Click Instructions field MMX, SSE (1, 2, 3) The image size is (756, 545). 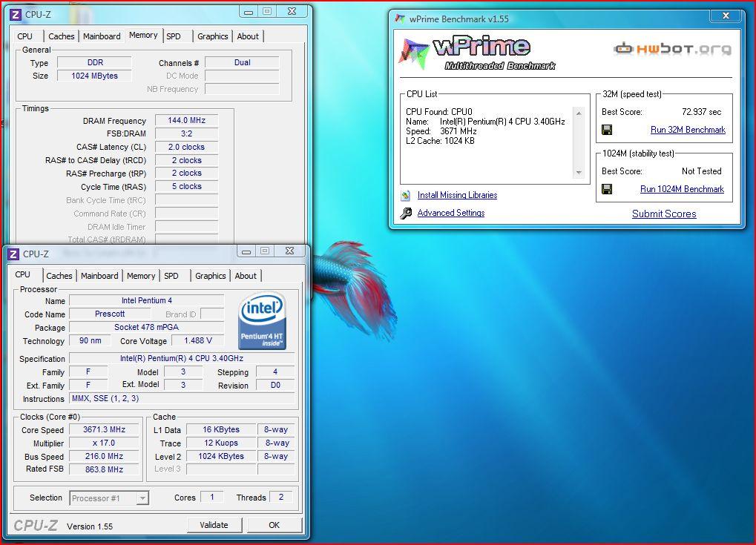point(183,398)
